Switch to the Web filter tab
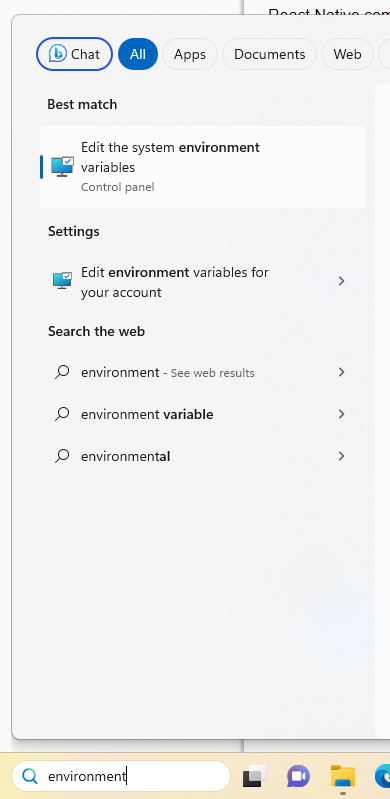Screen dimensions: 390x799 [347, 54]
